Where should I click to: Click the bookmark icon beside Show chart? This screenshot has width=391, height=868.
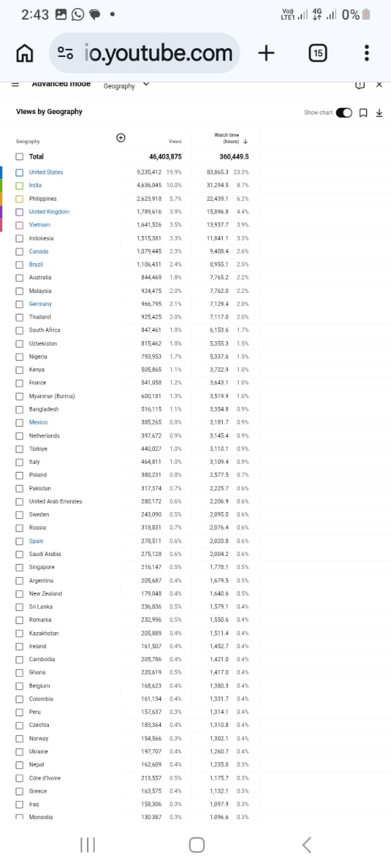coord(364,113)
